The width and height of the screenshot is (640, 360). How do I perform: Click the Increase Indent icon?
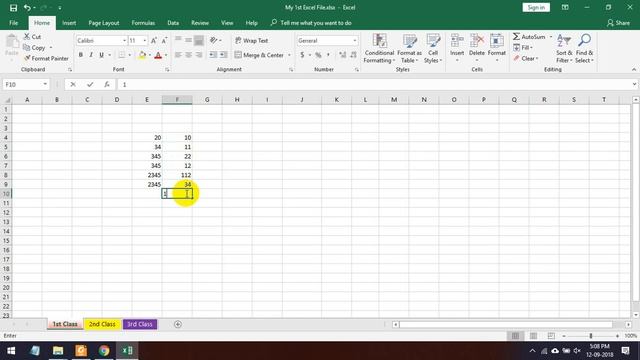point(224,55)
